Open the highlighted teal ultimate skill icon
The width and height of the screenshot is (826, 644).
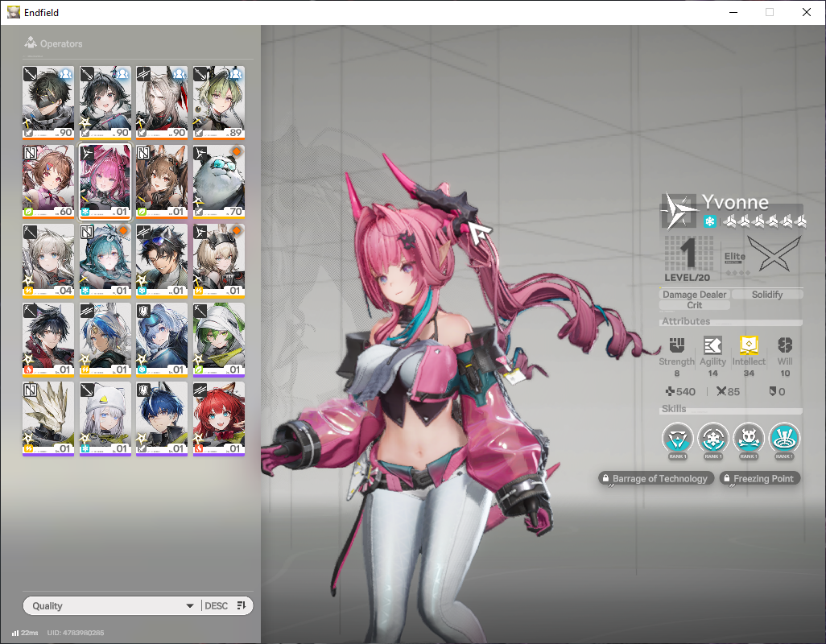pyautogui.click(x=784, y=438)
